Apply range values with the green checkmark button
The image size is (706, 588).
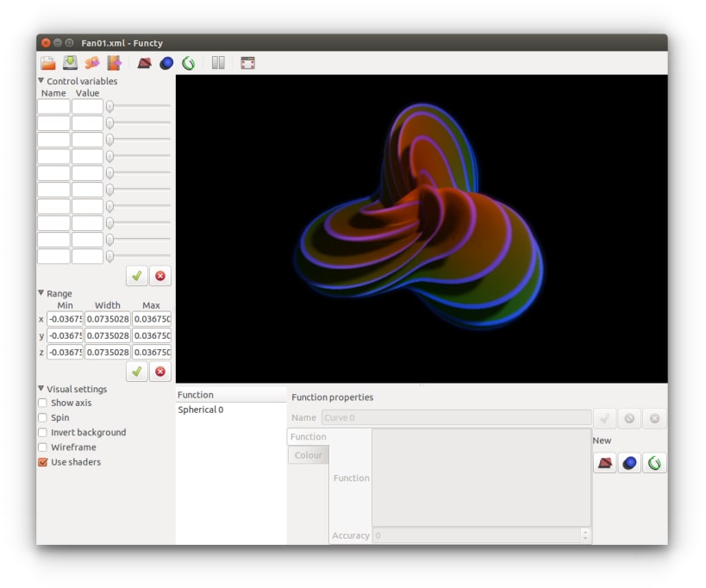[137, 372]
